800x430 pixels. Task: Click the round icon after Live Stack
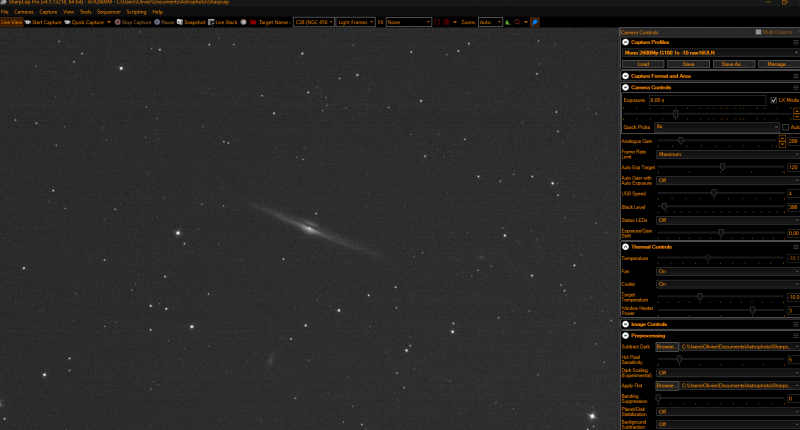click(243, 22)
